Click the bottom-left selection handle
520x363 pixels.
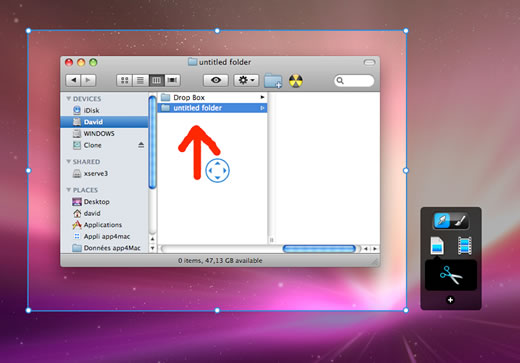pyautogui.click(x=28, y=310)
